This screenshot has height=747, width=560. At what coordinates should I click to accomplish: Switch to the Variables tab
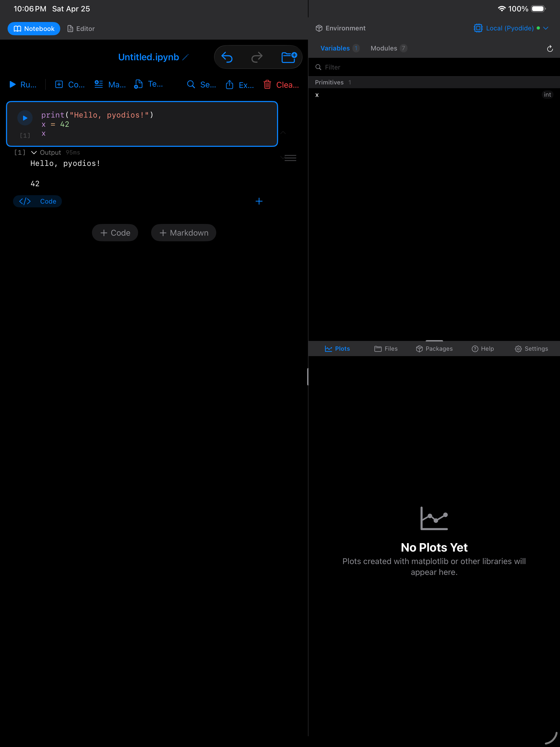point(340,48)
